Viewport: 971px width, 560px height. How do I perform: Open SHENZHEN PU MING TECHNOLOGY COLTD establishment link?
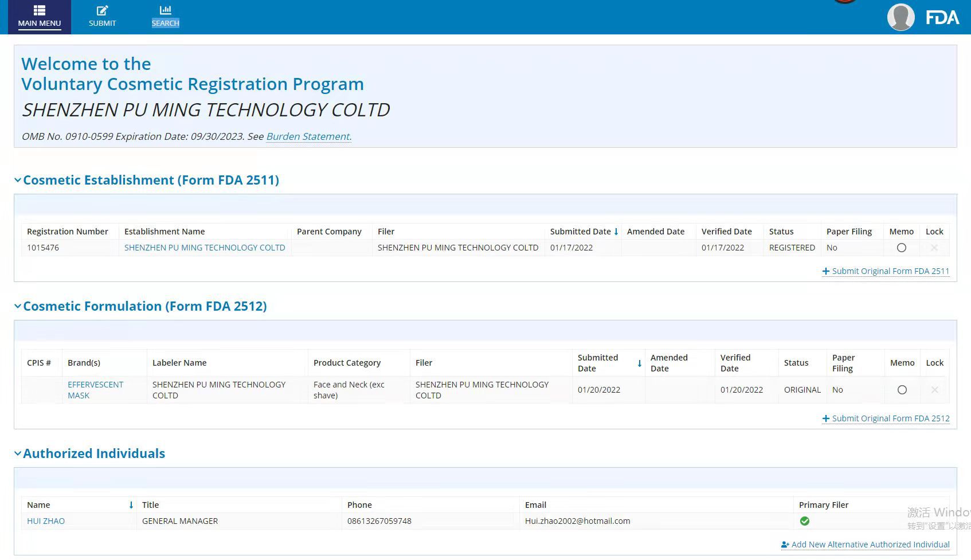pos(205,248)
